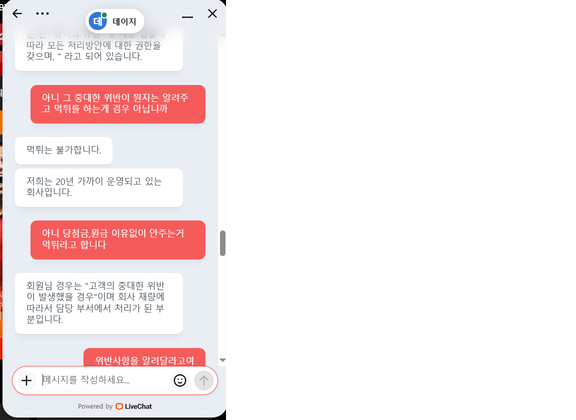Go back with the left arrow icon

point(17,14)
